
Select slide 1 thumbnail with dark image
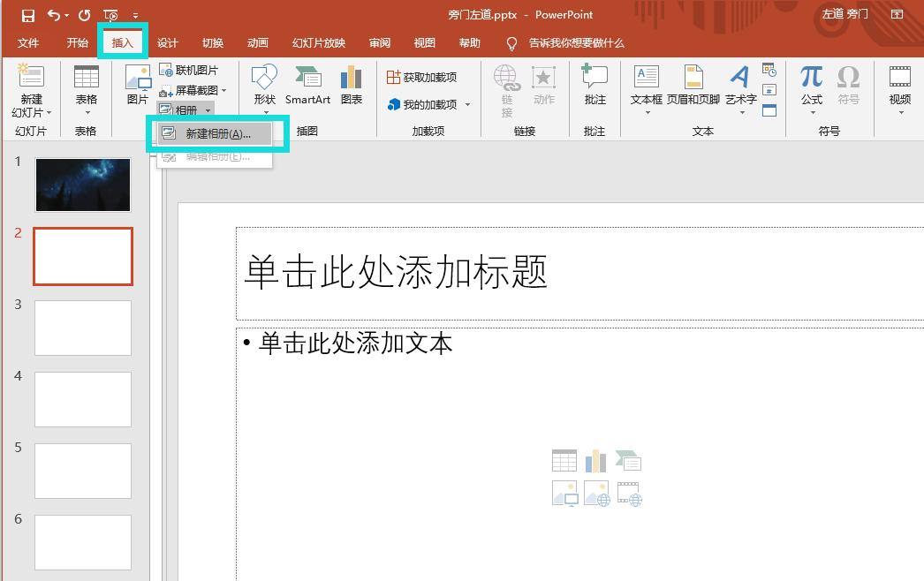click(82, 185)
